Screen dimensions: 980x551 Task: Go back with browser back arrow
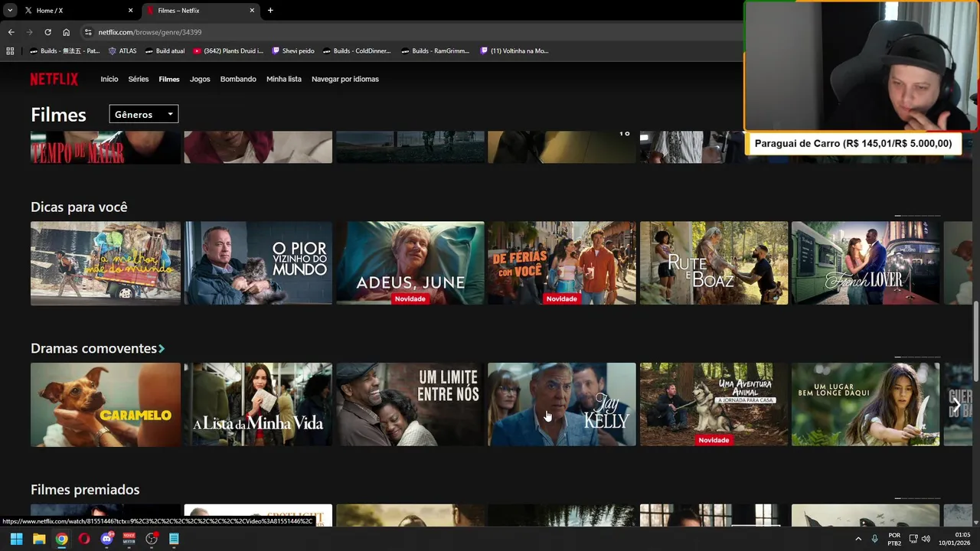tap(11, 32)
